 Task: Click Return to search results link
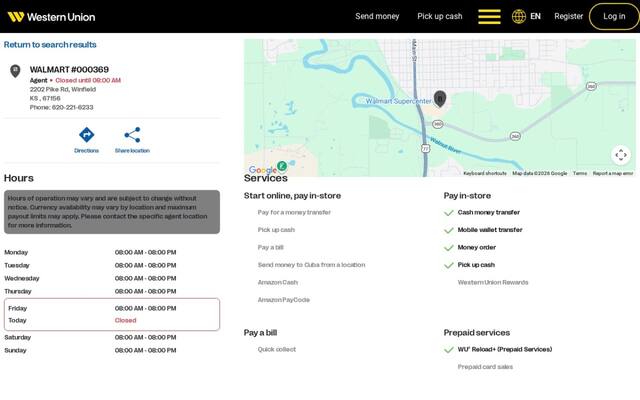[50, 44]
